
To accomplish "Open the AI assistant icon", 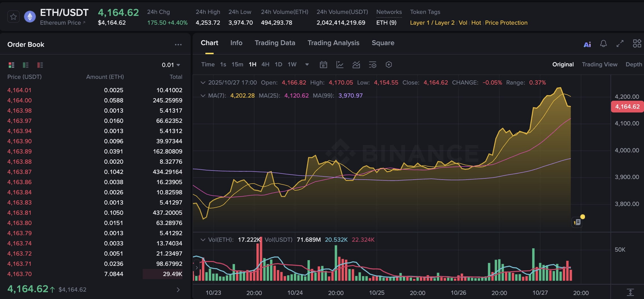I will (587, 44).
